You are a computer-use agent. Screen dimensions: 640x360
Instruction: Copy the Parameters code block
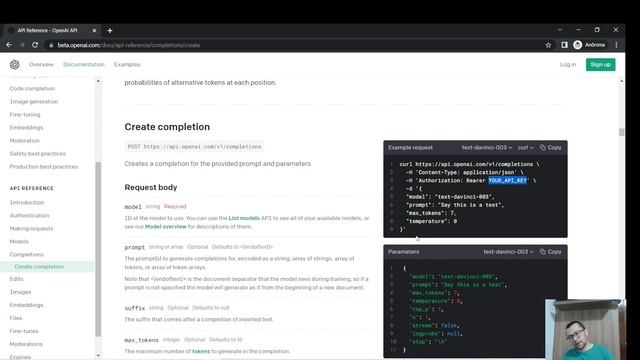pos(551,252)
